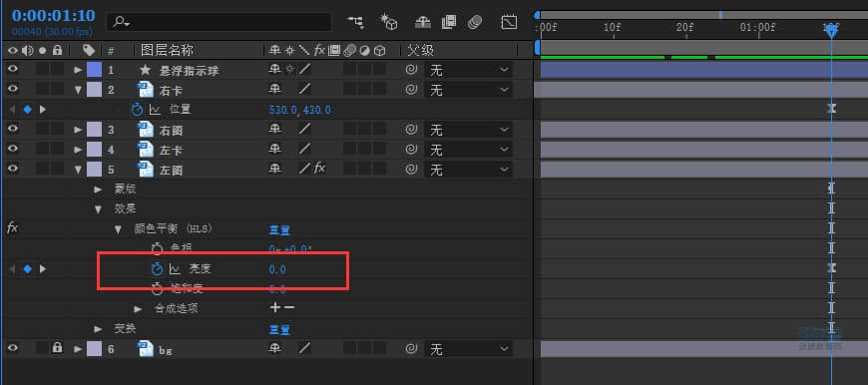Collapse layer 5 左图 with the triangle

78,170
